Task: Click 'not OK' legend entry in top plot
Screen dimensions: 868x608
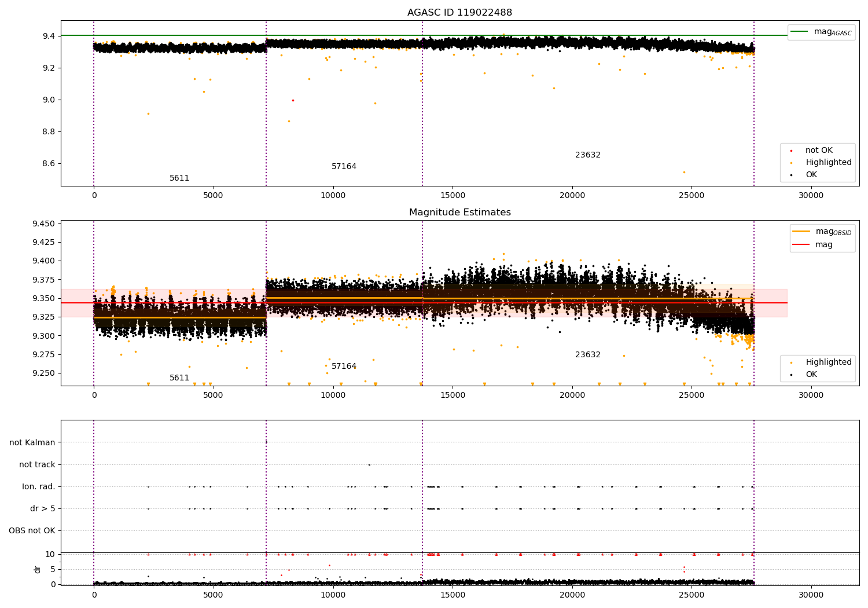Action: 819,151
